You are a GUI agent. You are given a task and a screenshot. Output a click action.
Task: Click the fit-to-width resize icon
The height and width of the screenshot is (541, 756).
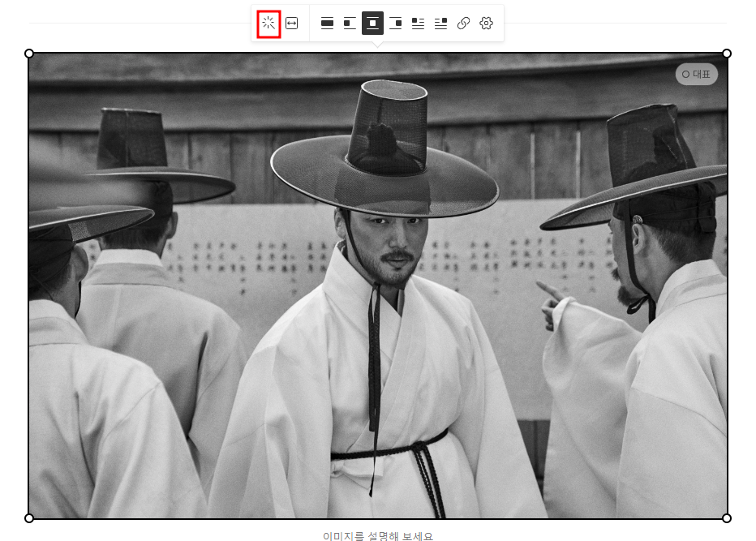click(x=292, y=24)
